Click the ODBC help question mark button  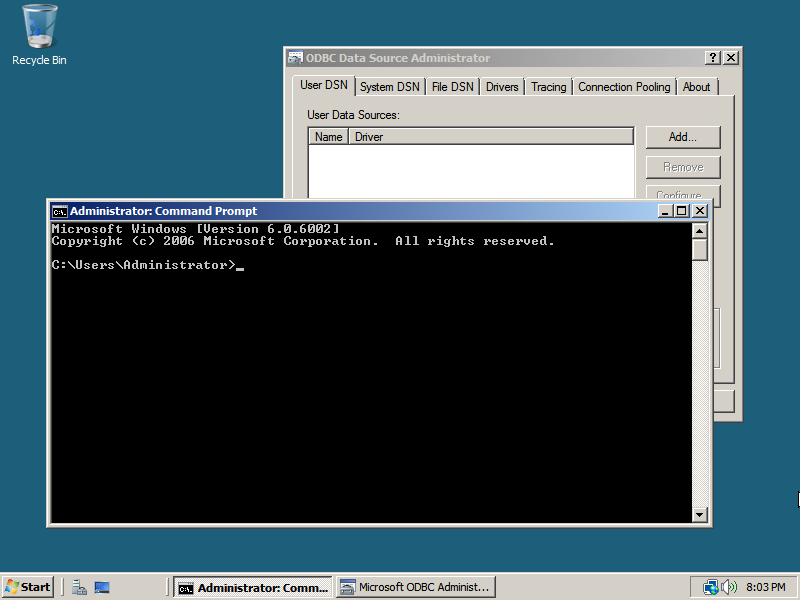tap(712, 58)
